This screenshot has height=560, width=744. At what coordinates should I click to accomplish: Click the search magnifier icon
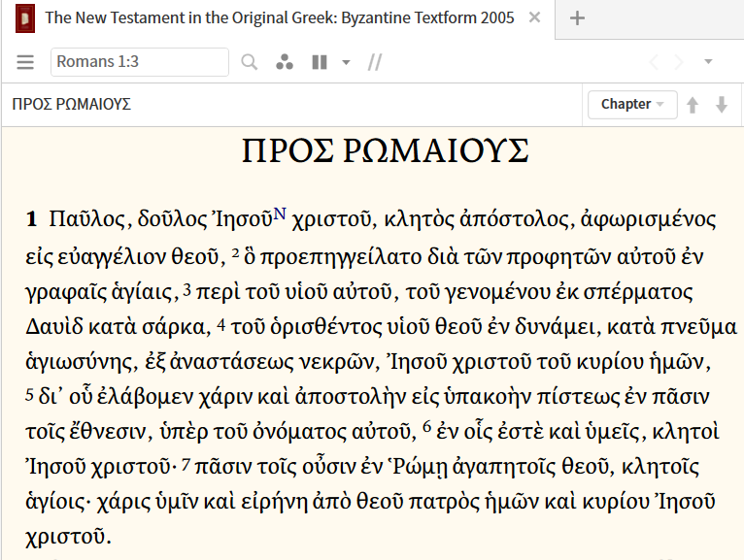(x=250, y=62)
